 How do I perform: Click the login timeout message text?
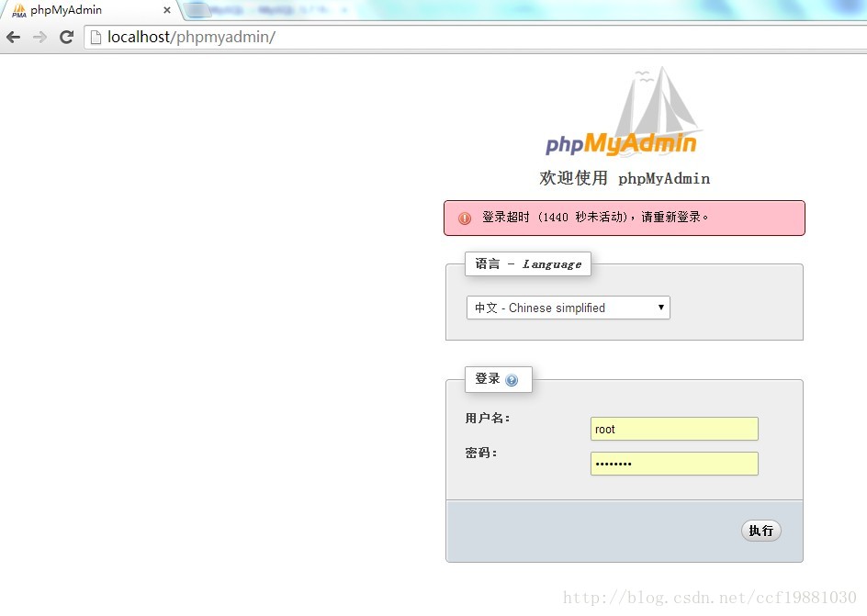[x=595, y=218]
